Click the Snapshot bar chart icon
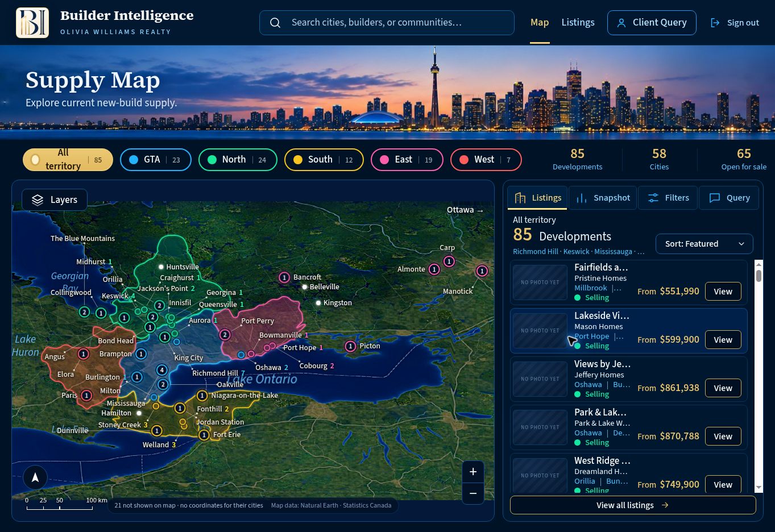The image size is (775, 532). point(582,198)
